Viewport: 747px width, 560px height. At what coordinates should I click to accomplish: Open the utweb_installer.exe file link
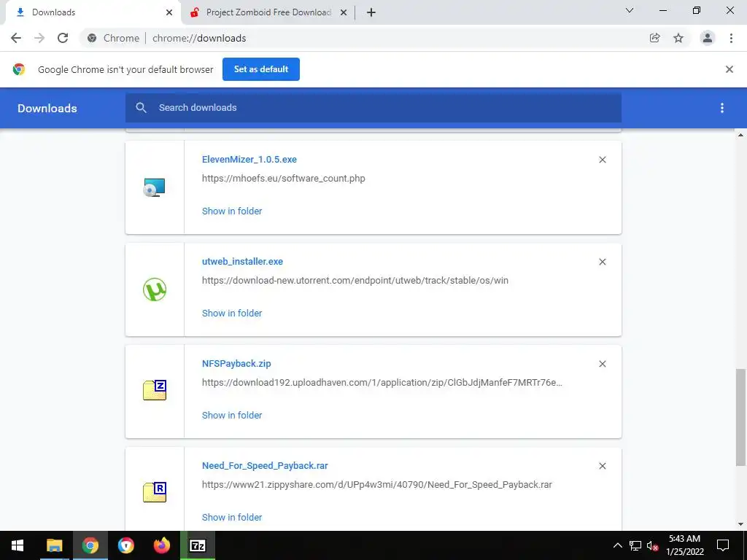click(242, 262)
